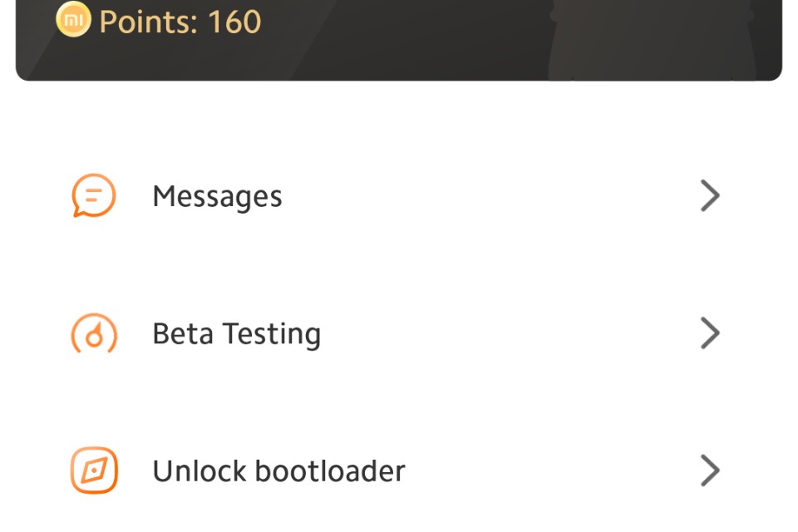Click the word Unlock in the list
798x532 pixels.
[x=199, y=471]
